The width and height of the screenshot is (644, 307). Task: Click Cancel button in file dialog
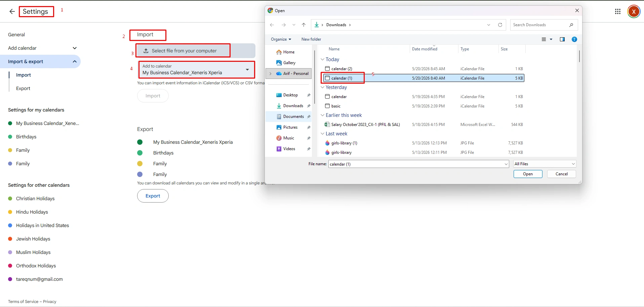[561, 174]
